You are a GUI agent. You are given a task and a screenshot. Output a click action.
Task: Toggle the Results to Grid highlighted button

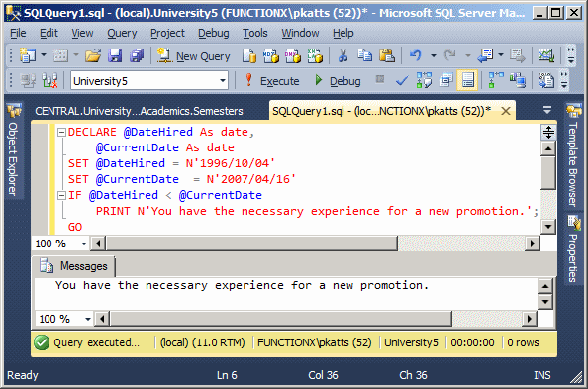(467, 80)
